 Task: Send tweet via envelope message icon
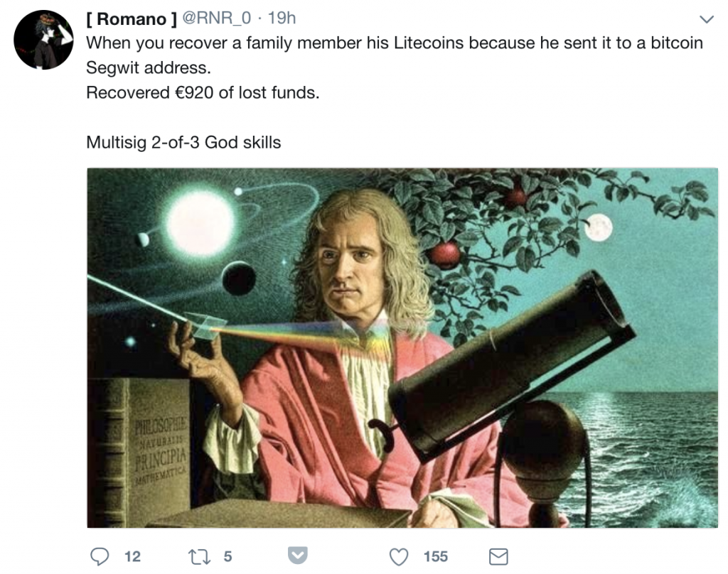pyautogui.click(x=498, y=556)
